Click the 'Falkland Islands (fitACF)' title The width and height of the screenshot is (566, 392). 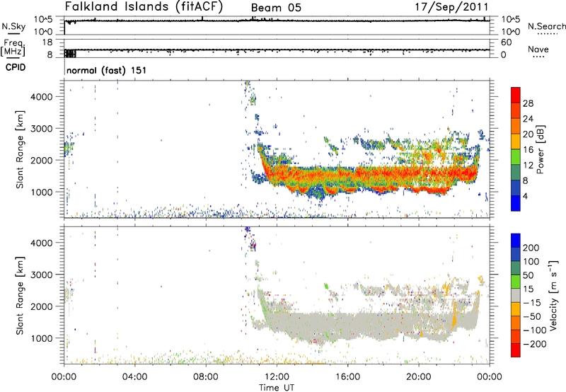[144, 7]
